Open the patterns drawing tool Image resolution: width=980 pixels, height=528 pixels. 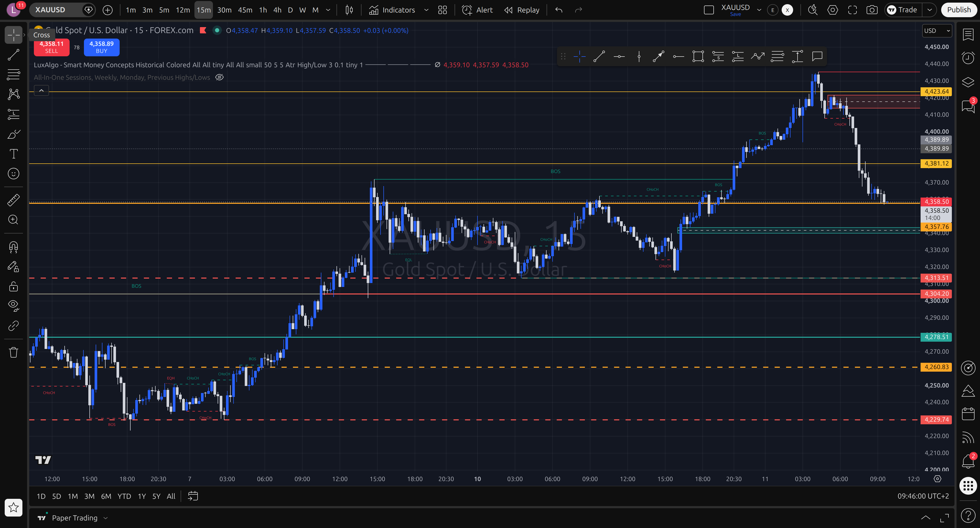tap(14, 94)
